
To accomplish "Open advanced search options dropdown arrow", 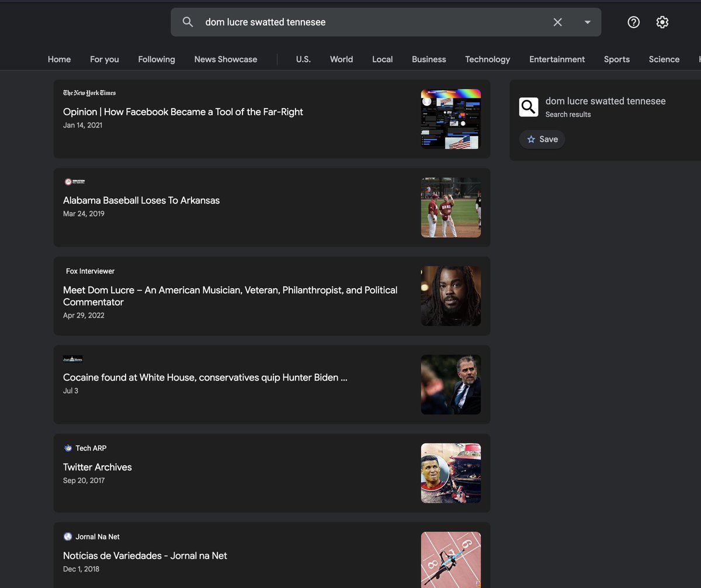I will point(588,22).
